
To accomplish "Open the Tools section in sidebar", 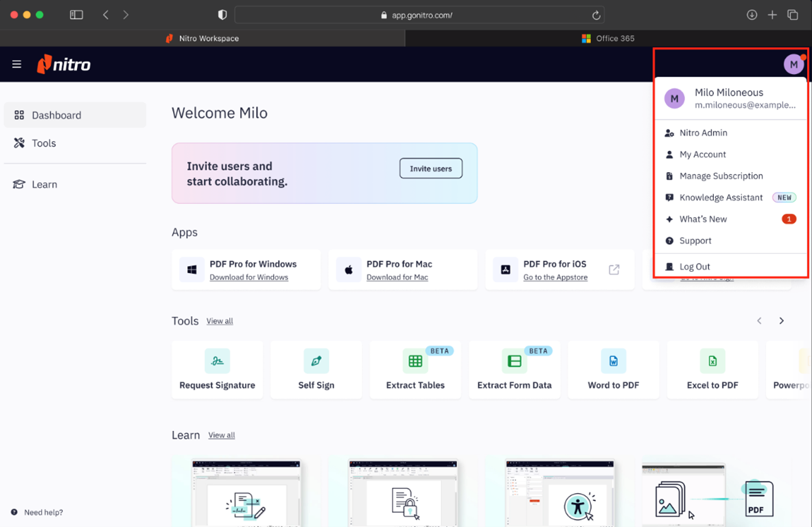I will click(44, 143).
